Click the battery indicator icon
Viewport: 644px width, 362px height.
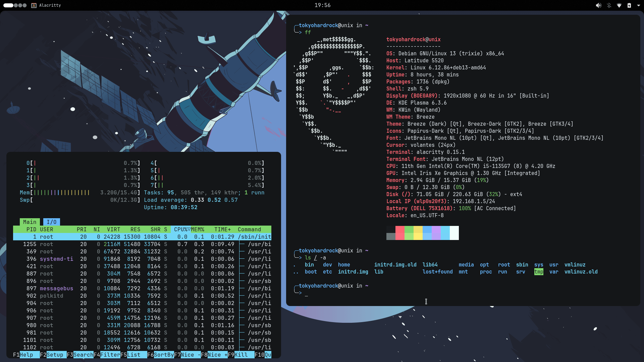(629, 5)
